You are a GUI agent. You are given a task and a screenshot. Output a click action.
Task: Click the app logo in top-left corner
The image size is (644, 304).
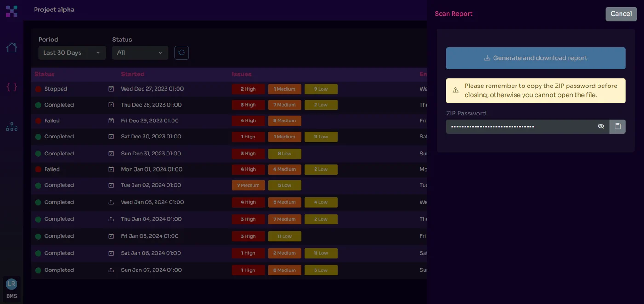pos(11,11)
